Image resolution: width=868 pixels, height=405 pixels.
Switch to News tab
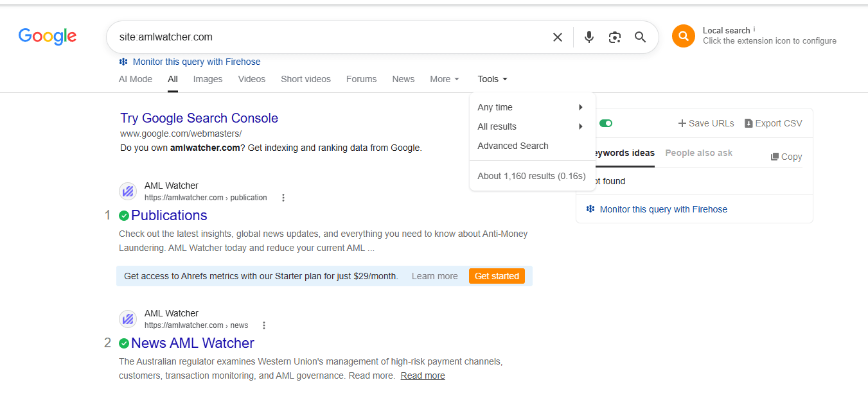point(403,79)
